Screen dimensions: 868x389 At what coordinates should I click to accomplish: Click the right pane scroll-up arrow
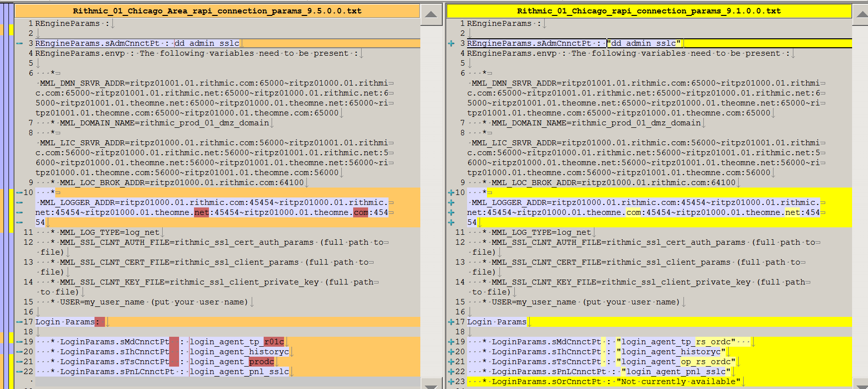[862, 14]
